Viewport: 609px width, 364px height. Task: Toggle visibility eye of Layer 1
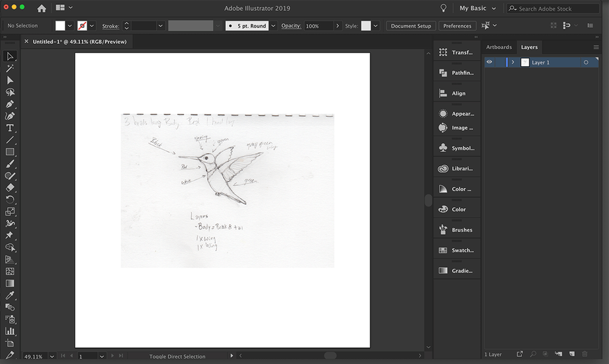coord(489,62)
